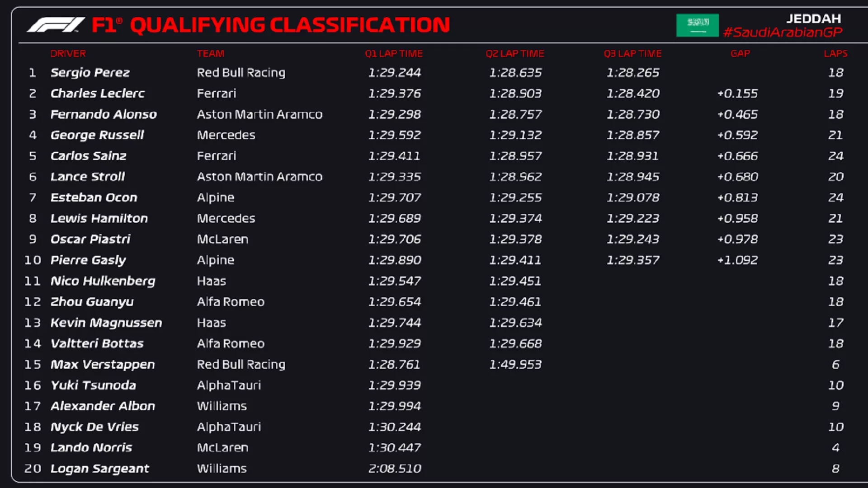Select the TEAM column header
The image size is (868, 488).
point(210,53)
